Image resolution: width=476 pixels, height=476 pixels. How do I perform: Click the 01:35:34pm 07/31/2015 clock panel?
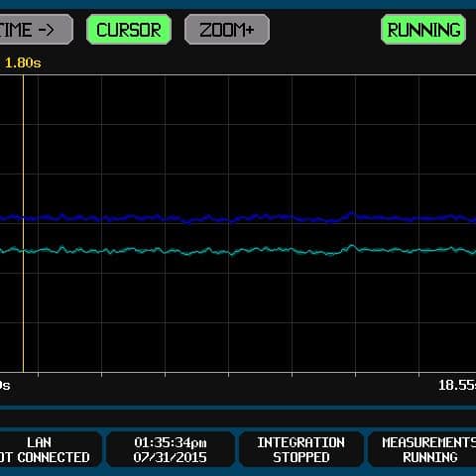coord(171,449)
